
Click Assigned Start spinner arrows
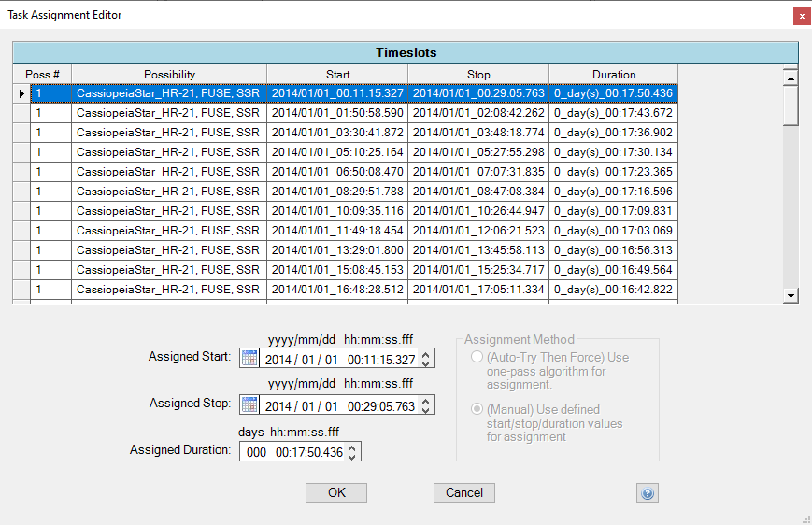[x=426, y=359]
